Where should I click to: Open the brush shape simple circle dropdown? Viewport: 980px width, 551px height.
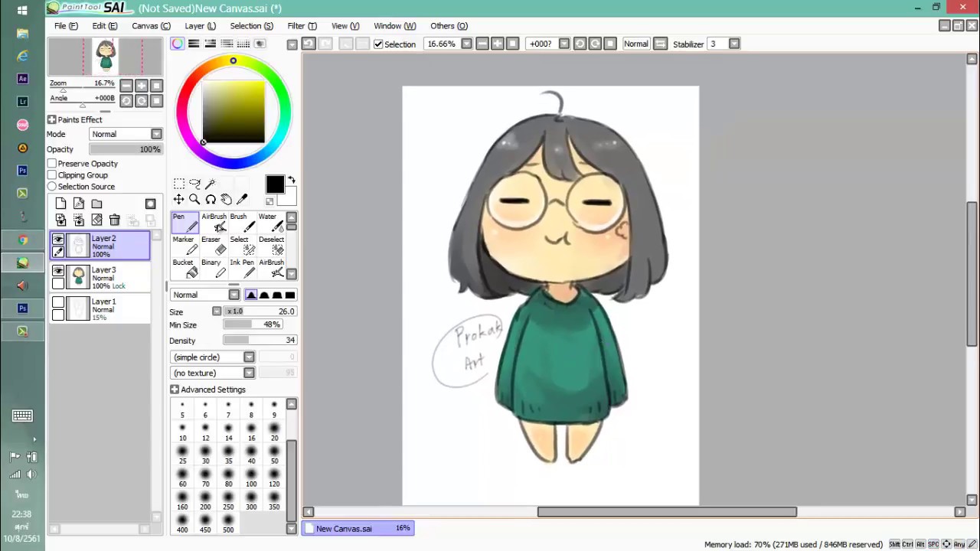213,357
